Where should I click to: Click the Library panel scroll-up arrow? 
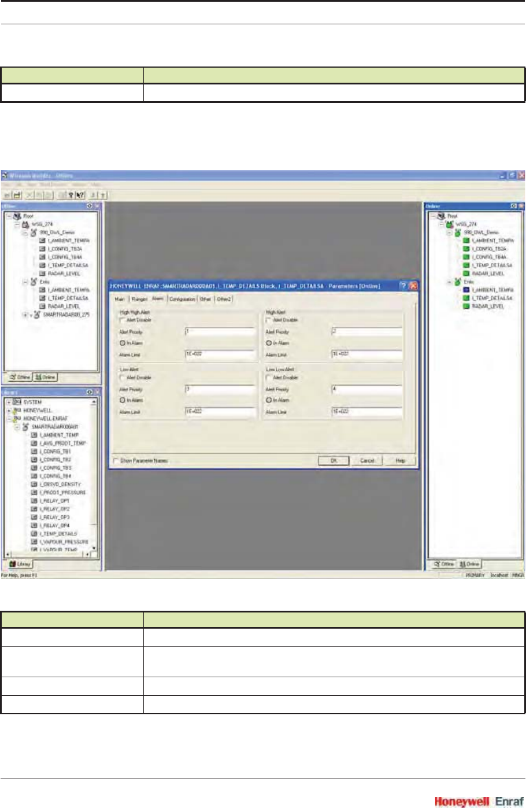(94, 401)
